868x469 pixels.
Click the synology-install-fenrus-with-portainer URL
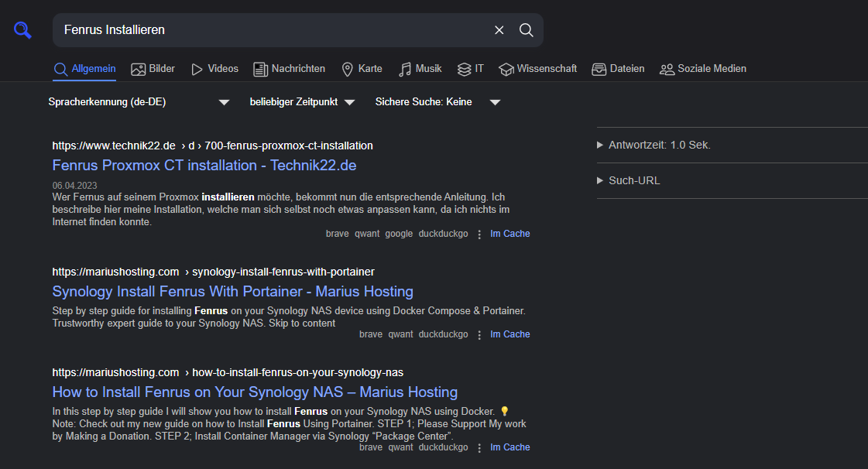[213, 272]
